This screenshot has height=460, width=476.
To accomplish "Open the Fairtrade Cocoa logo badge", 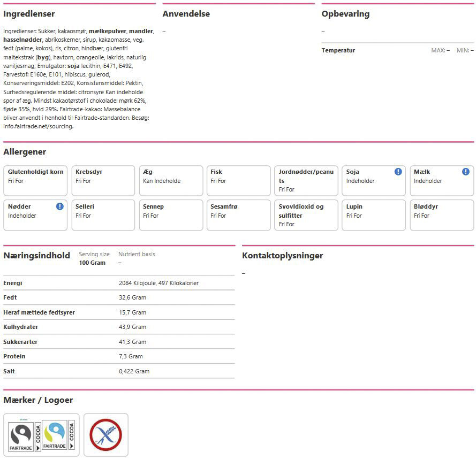I will pyautogui.click(x=41, y=435).
